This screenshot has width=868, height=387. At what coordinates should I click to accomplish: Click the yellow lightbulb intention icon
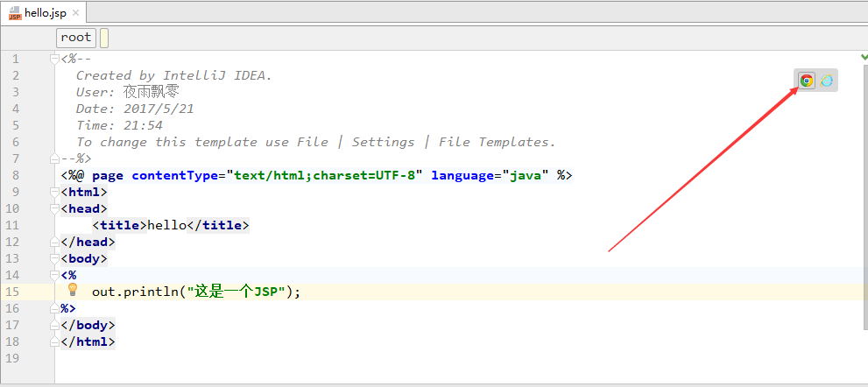click(x=73, y=290)
